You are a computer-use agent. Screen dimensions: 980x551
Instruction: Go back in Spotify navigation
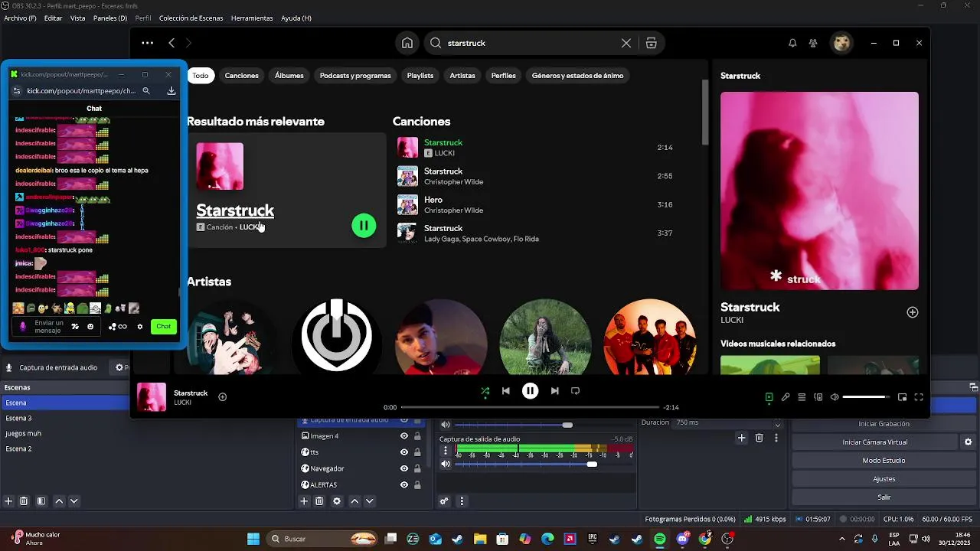(171, 43)
